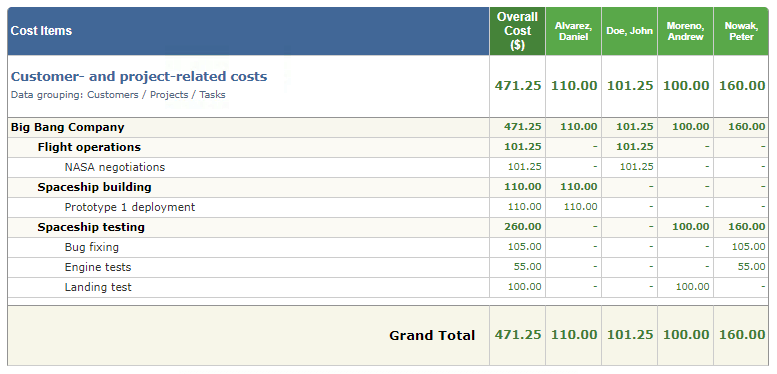This screenshot has width=777, height=374.
Task: Select the Spaceship building project row
Action: tap(388, 187)
